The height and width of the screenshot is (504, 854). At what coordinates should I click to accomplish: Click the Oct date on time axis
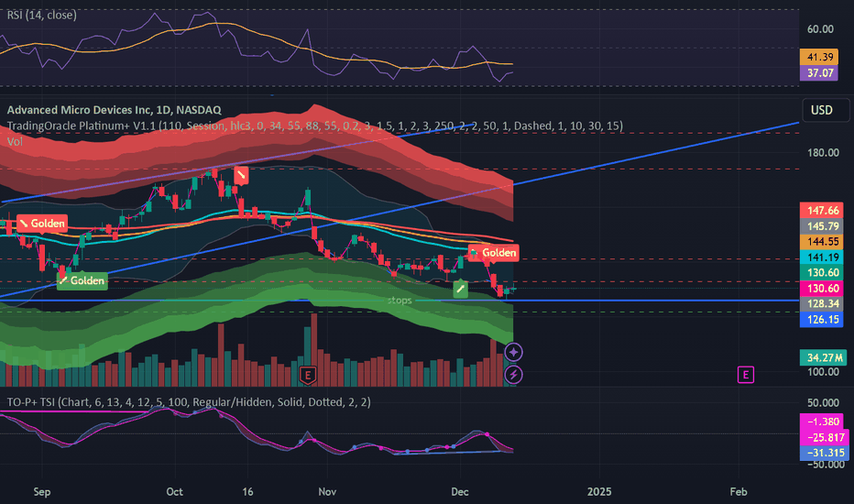click(x=174, y=491)
